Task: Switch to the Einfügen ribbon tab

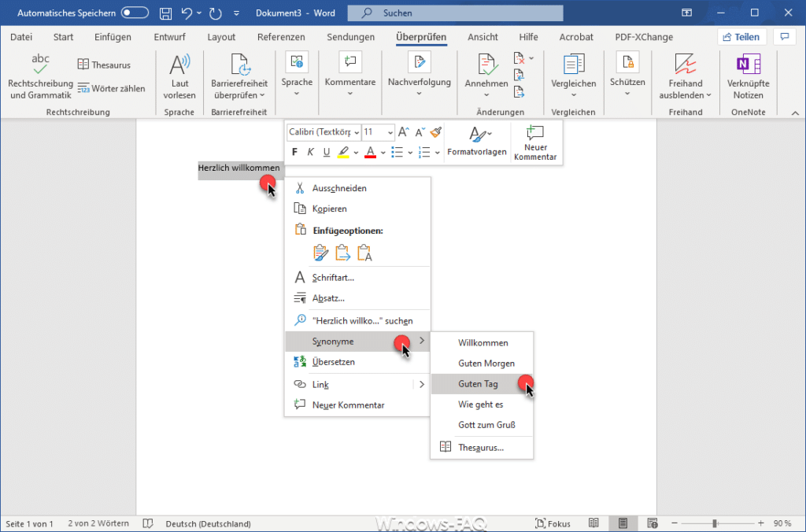Action: pos(113,37)
